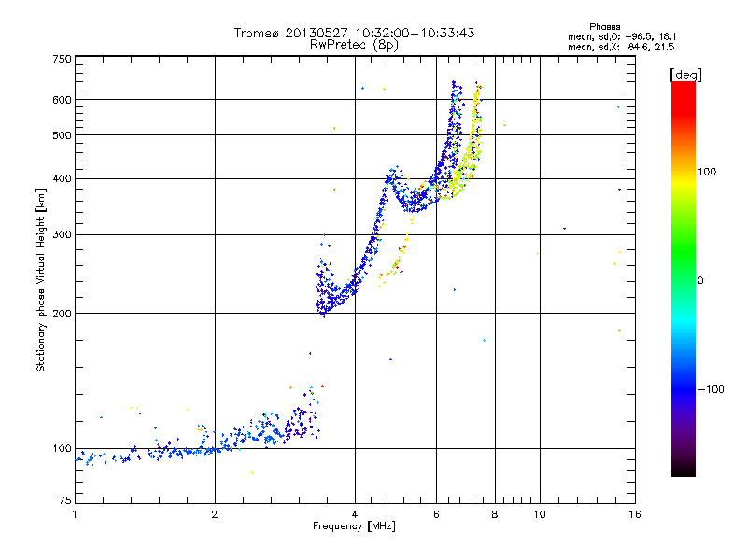Click the 'mean, sd,X: 84.6, 21.5' statistic
The image size is (747, 560).
pyautogui.click(x=621, y=47)
